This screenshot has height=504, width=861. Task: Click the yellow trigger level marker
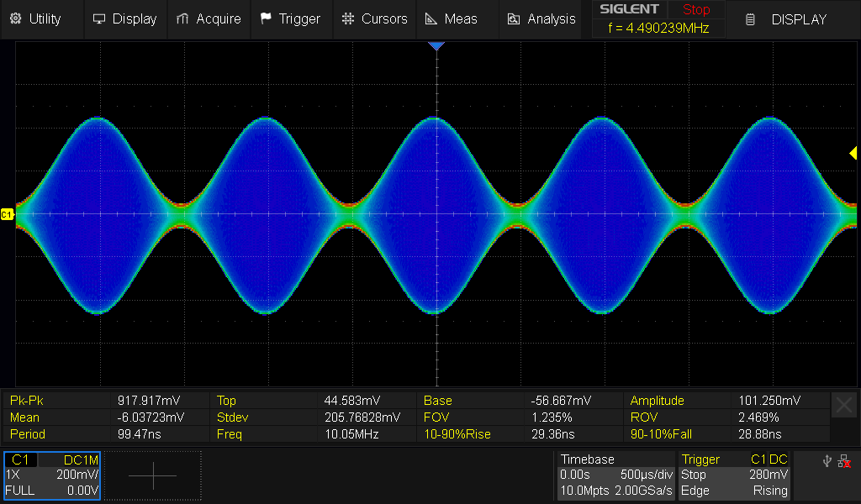pos(853,153)
